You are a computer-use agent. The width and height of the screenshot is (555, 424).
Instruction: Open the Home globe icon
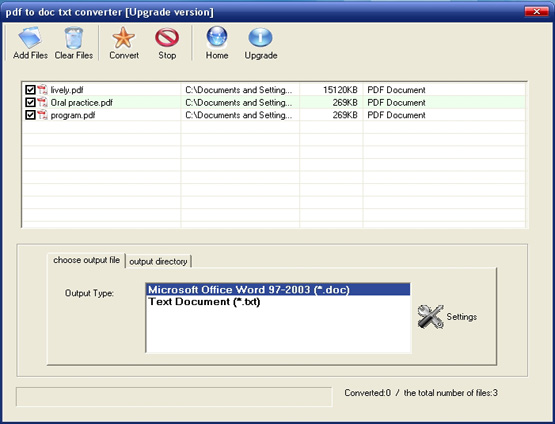point(217,37)
